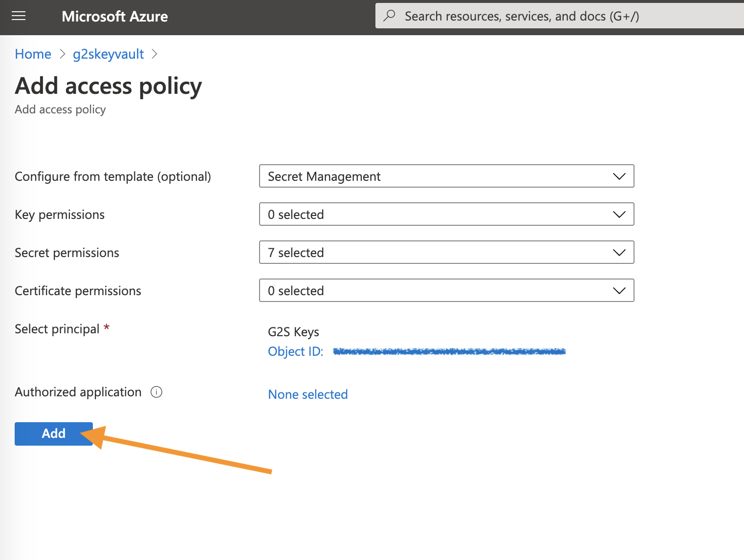The width and height of the screenshot is (744, 560).
Task: Click the Authorized application label
Action: pos(78,392)
